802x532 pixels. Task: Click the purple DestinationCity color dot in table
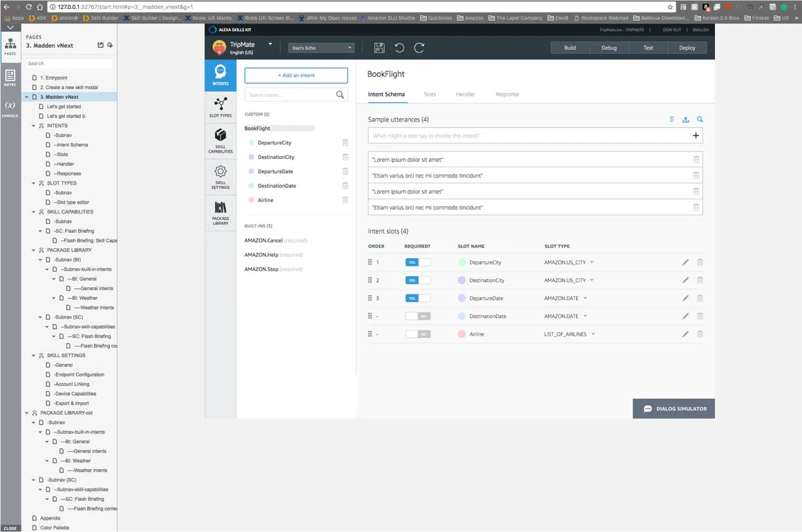tap(461, 281)
